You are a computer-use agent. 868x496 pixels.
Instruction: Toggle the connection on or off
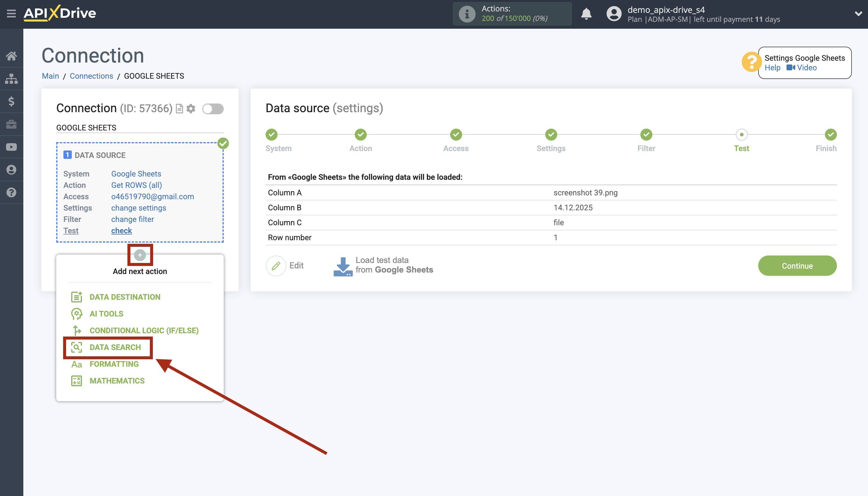point(213,108)
